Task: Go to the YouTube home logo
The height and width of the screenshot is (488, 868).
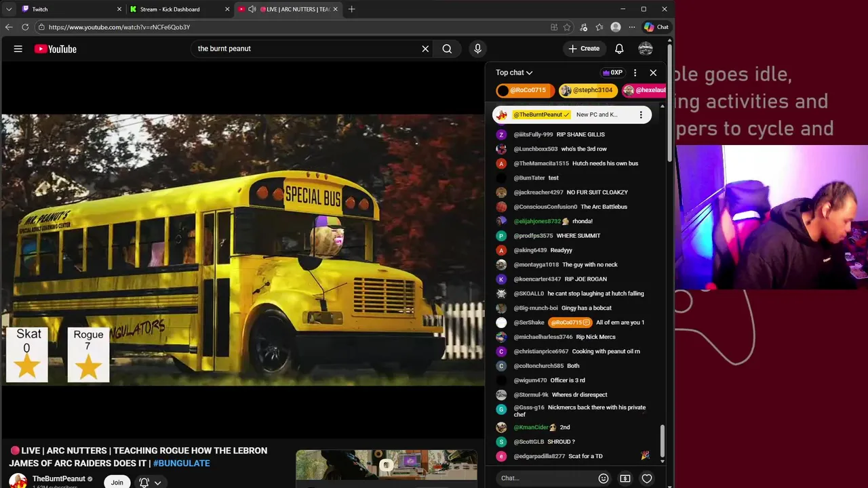Action: tap(55, 49)
